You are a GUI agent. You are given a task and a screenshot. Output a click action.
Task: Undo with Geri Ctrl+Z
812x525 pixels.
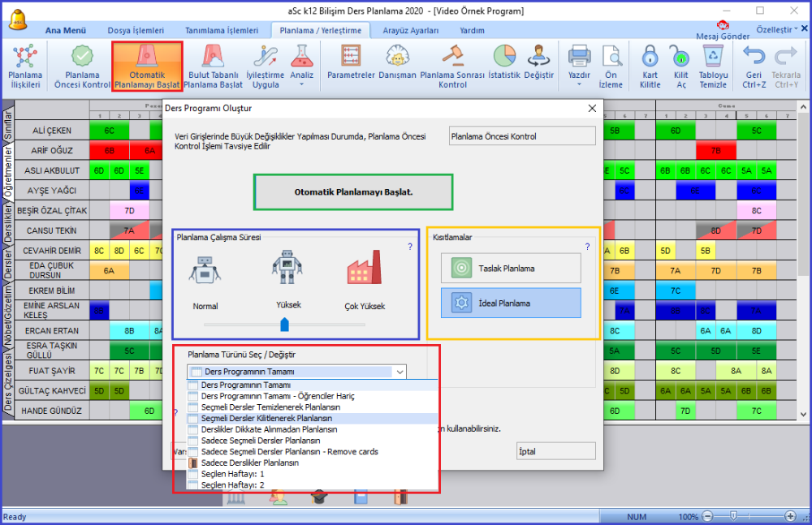754,67
